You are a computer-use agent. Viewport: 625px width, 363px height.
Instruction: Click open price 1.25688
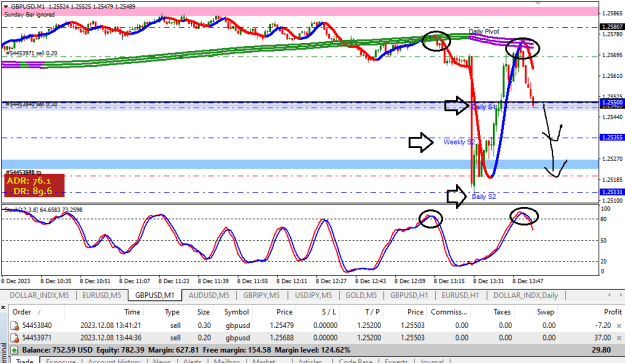coord(281,338)
